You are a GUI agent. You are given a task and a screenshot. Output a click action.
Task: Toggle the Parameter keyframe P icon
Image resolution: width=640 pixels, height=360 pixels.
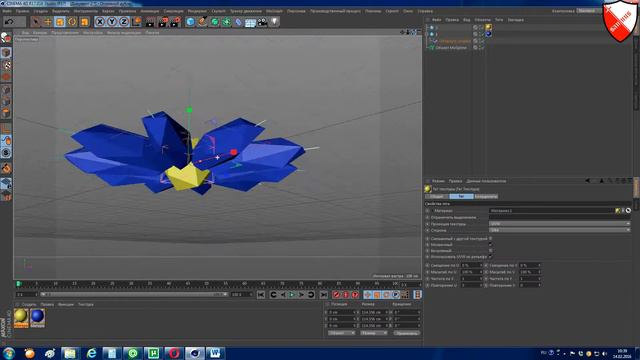click(395, 294)
